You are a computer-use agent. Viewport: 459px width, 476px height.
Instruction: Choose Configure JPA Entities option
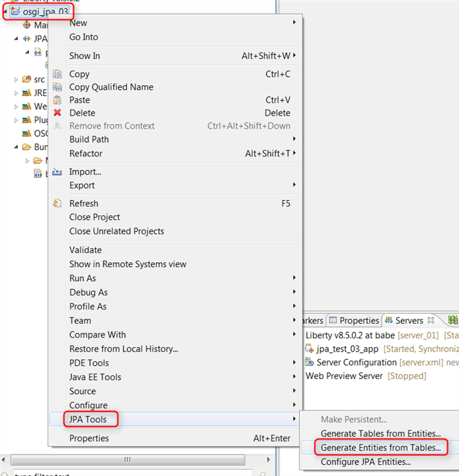[366, 461]
